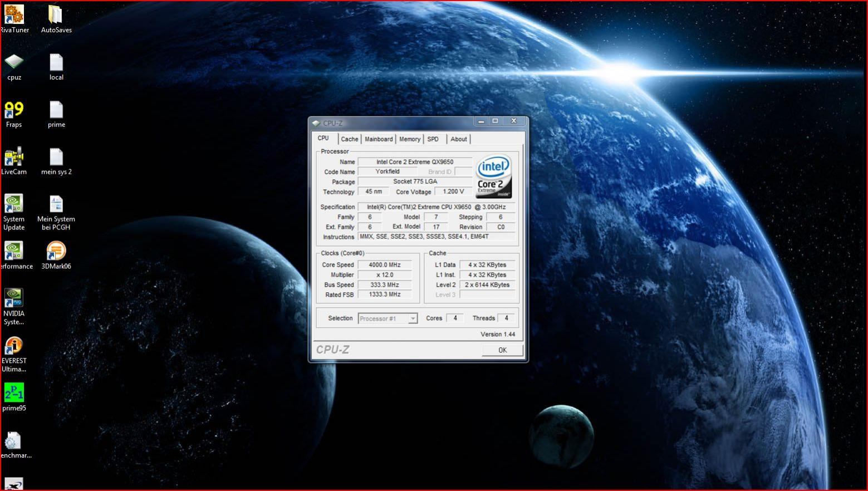Viewport: 868px width, 491px height.
Task: Click the Cores count value 4
Action: [x=455, y=318]
